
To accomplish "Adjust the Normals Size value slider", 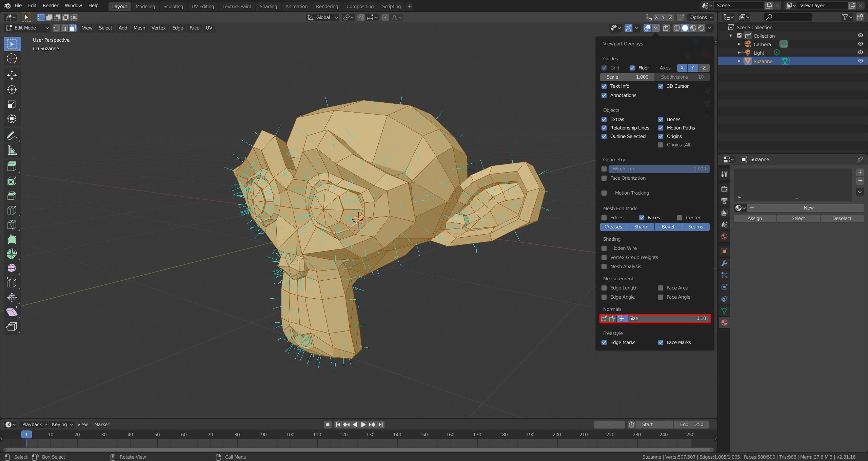I will [667, 318].
